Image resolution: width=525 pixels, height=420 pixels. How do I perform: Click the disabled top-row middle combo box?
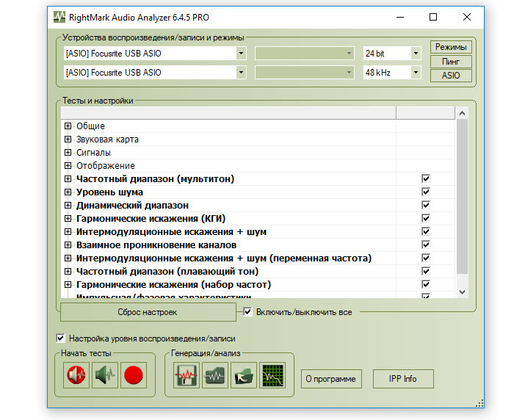point(304,54)
